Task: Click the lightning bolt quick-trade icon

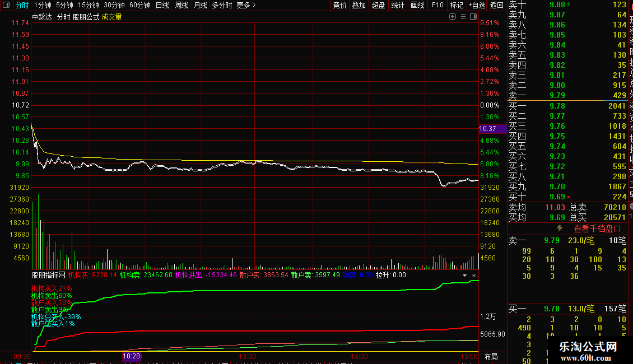Action: click(x=559, y=228)
